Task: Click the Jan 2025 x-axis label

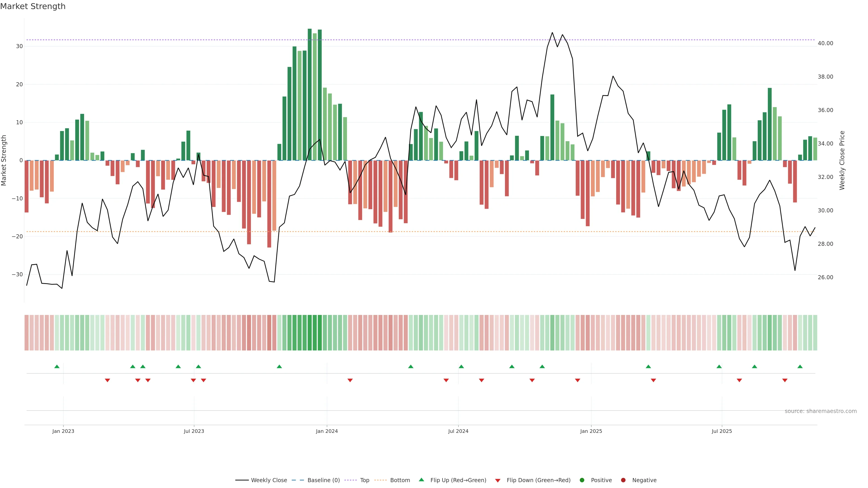Action: [x=591, y=431]
